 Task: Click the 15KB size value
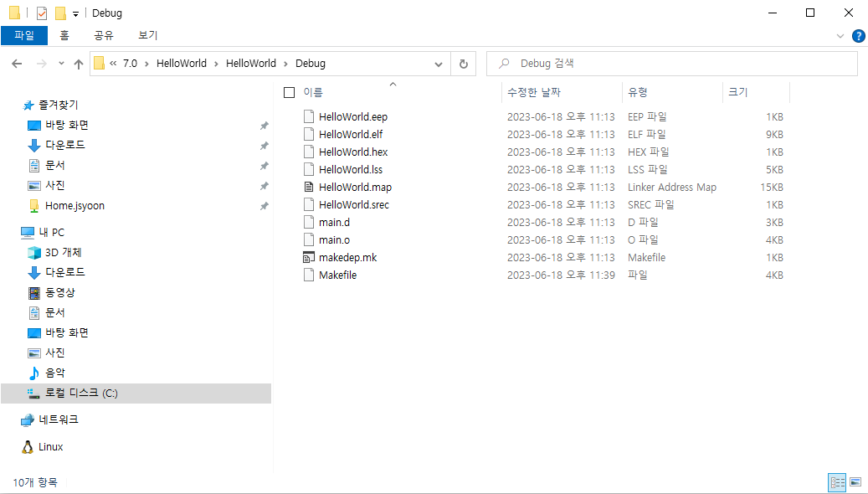pyautogui.click(x=772, y=188)
